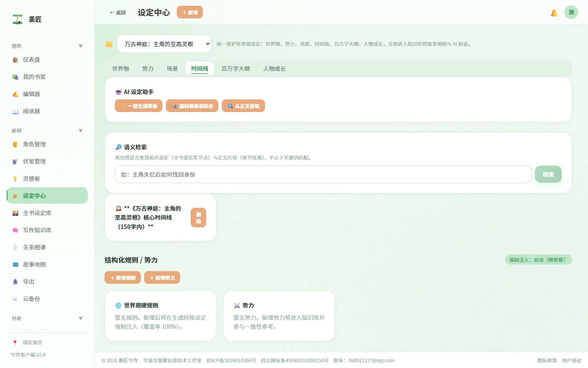Open 全书设定库 in sidebar
This screenshot has width=588, height=368.
pyautogui.click(x=47, y=213)
